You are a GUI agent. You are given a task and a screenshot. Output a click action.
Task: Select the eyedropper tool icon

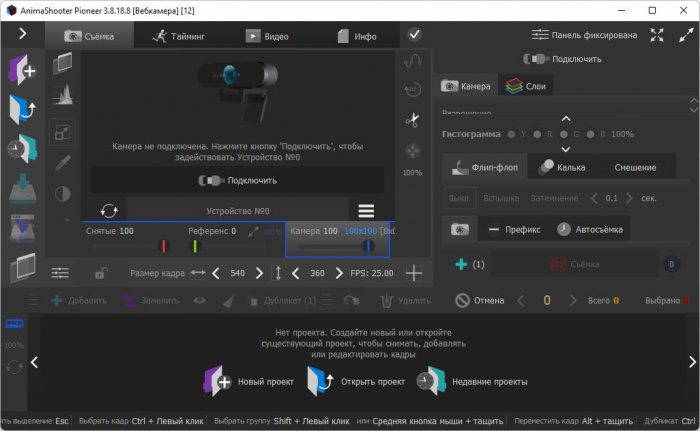coord(62,163)
